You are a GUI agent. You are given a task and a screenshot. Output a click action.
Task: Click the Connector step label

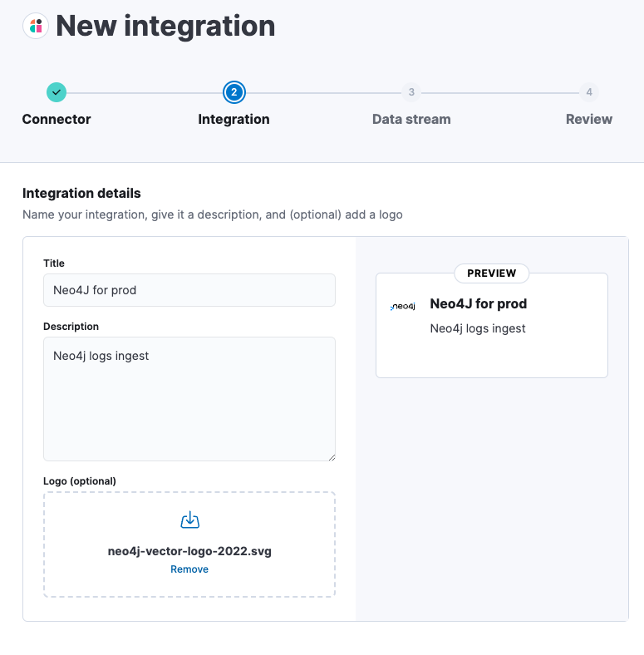57,119
